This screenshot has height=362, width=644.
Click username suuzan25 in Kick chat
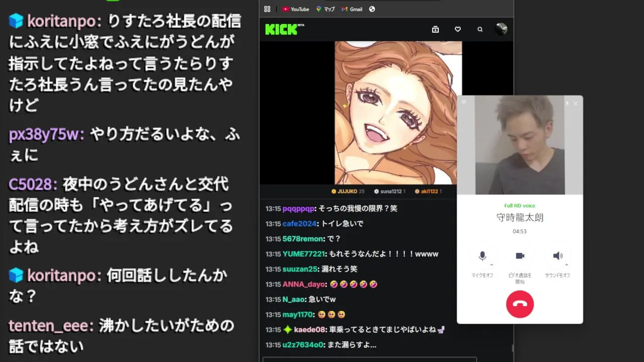(301, 269)
